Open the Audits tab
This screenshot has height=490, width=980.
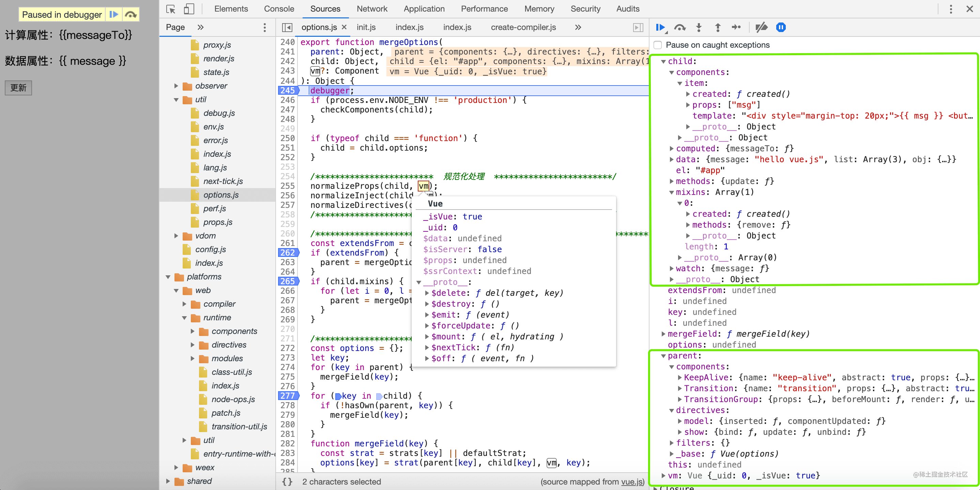point(628,9)
